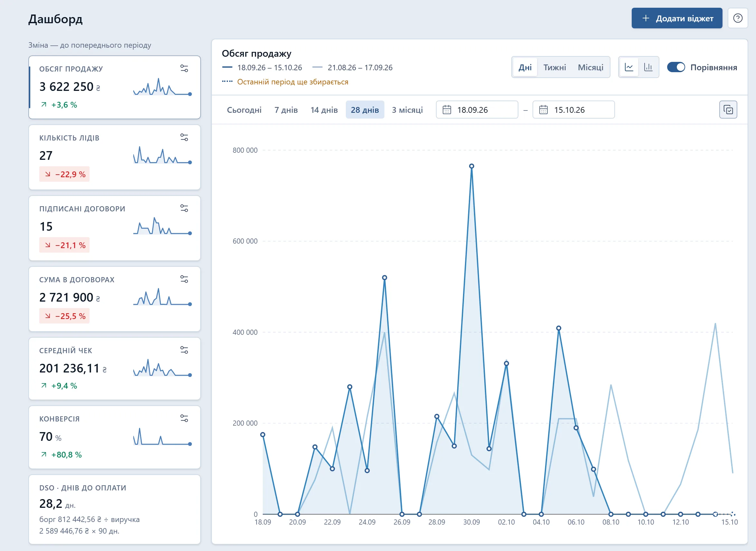This screenshot has width=756, height=551.
Task: Open settings icon on Конверсія card
Action: pyautogui.click(x=184, y=419)
